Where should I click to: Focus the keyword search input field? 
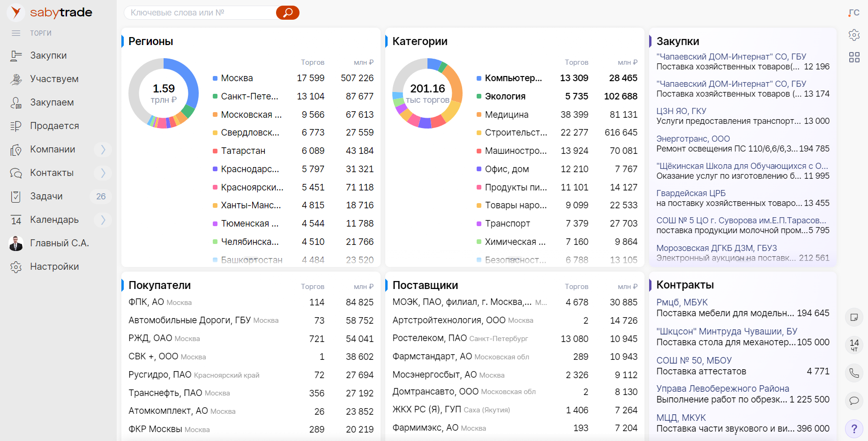(199, 13)
